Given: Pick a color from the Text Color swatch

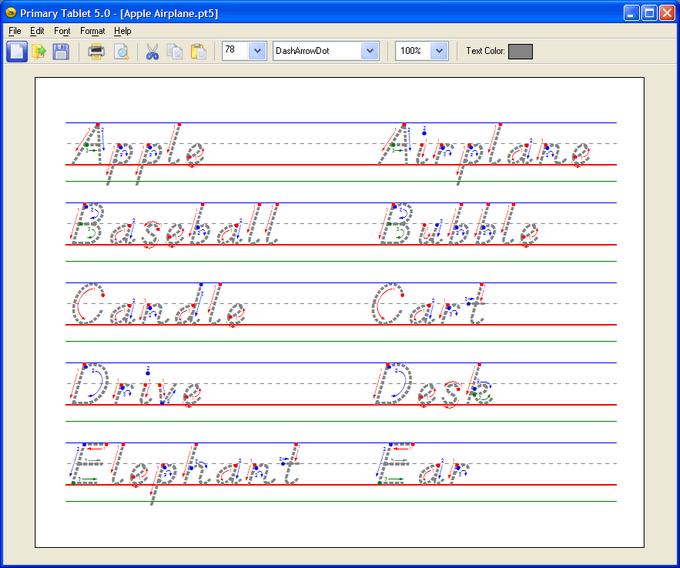Looking at the screenshot, I should [520, 51].
